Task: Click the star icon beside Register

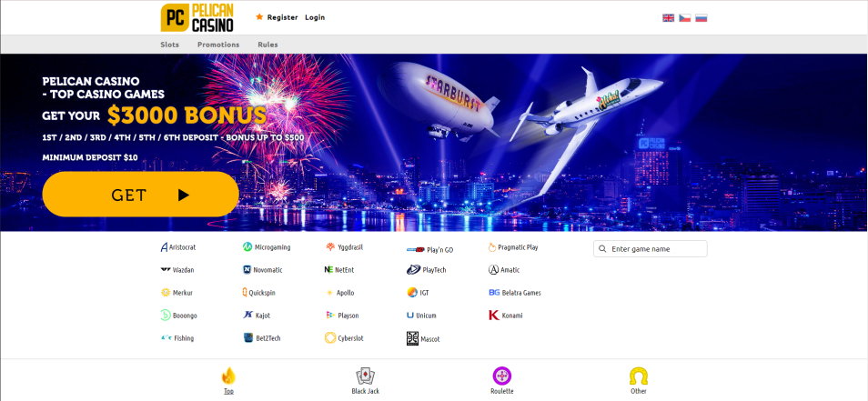Action: pyautogui.click(x=259, y=17)
